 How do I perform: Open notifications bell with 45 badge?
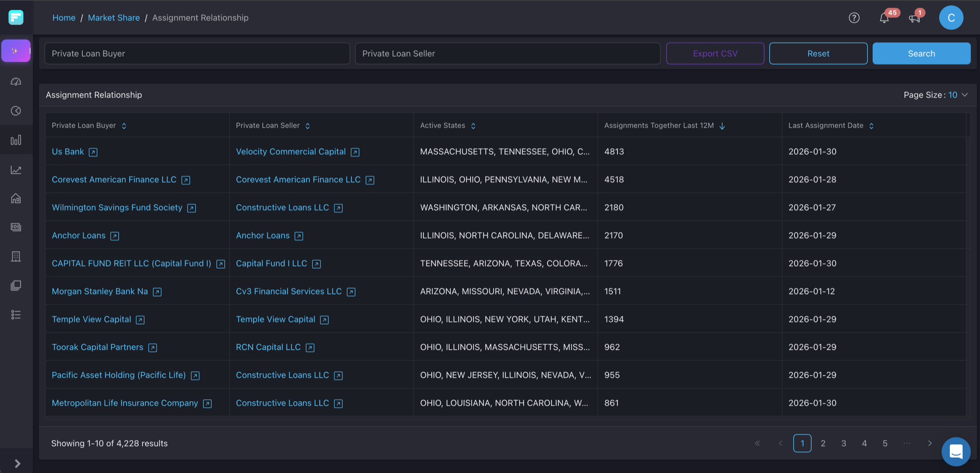point(884,18)
